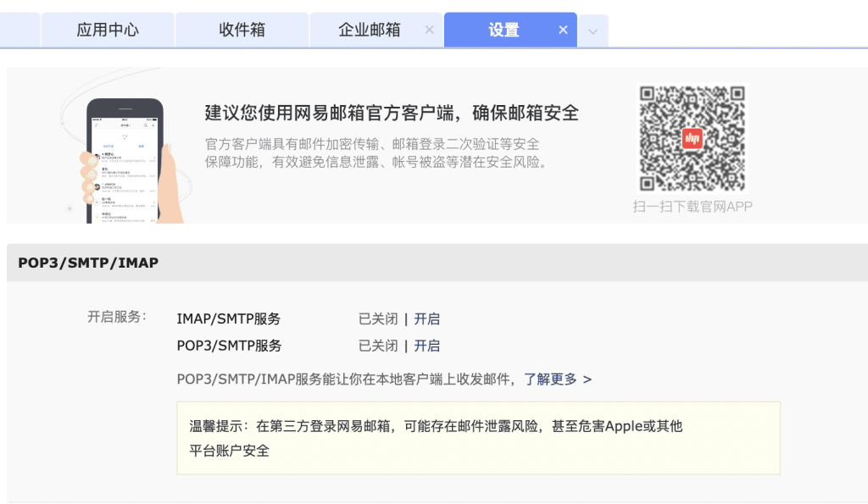Click the POP3/SMTP/IMAP section header

tap(88, 263)
